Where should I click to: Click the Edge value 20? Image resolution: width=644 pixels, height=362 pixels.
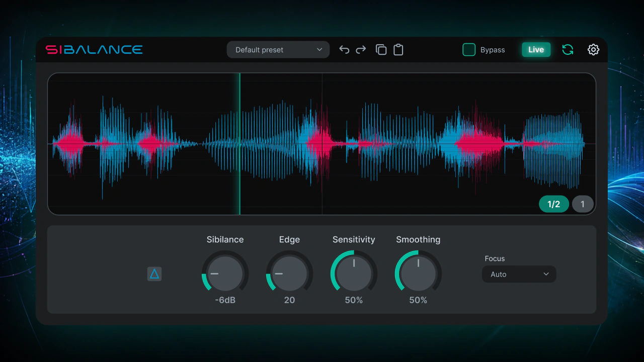(289, 300)
